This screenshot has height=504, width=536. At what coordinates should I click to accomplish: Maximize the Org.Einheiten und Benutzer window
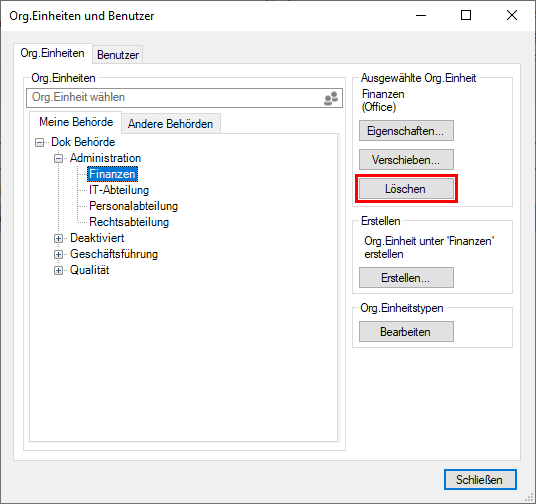(x=466, y=15)
